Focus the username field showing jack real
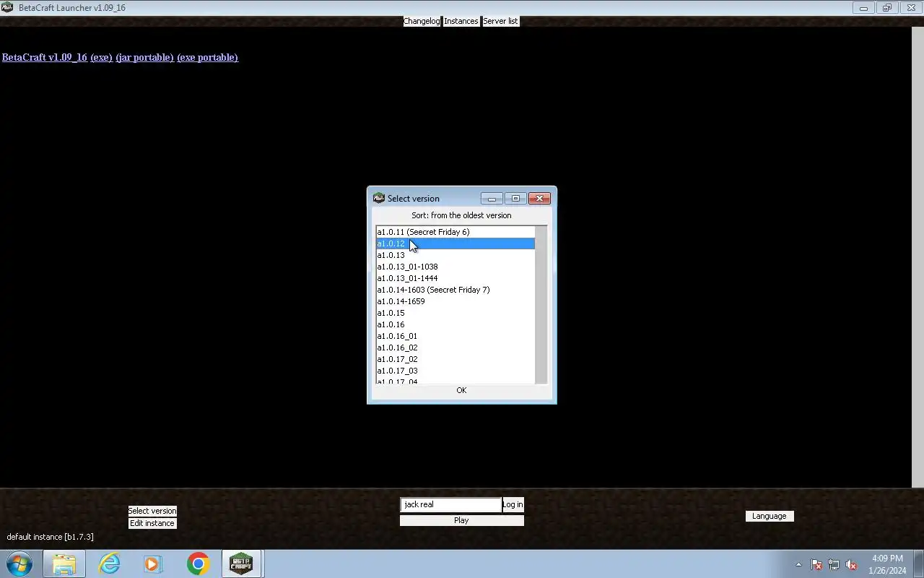 click(x=451, y=504)
